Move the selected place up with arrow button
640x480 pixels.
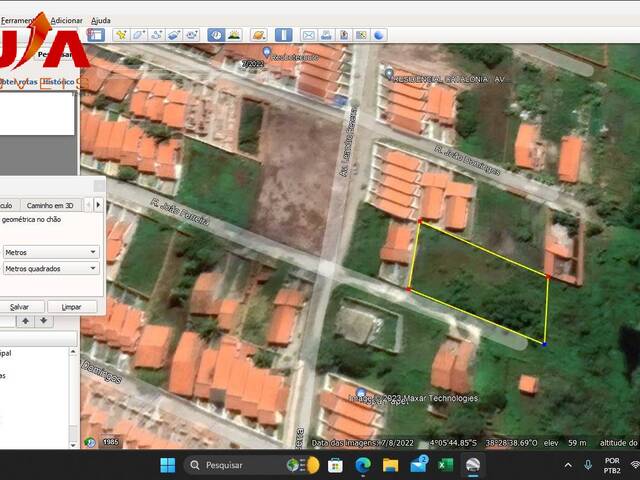coord(25,321)
